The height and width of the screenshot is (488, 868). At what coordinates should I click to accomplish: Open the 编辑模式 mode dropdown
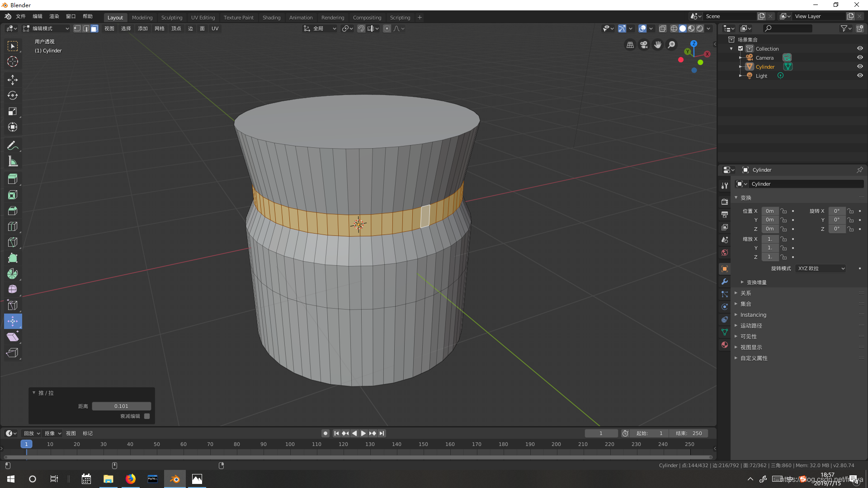[46, 28]
